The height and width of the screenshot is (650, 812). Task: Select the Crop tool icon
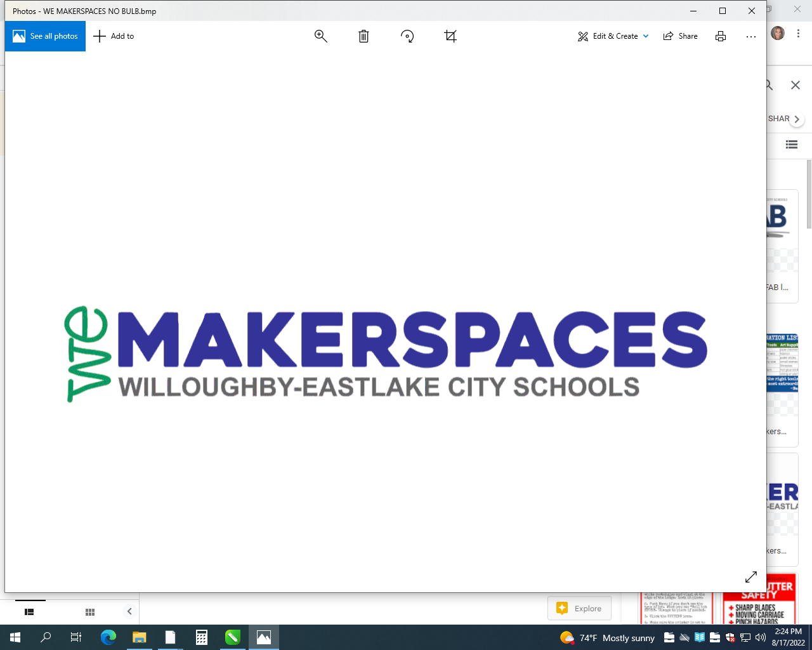450,36
